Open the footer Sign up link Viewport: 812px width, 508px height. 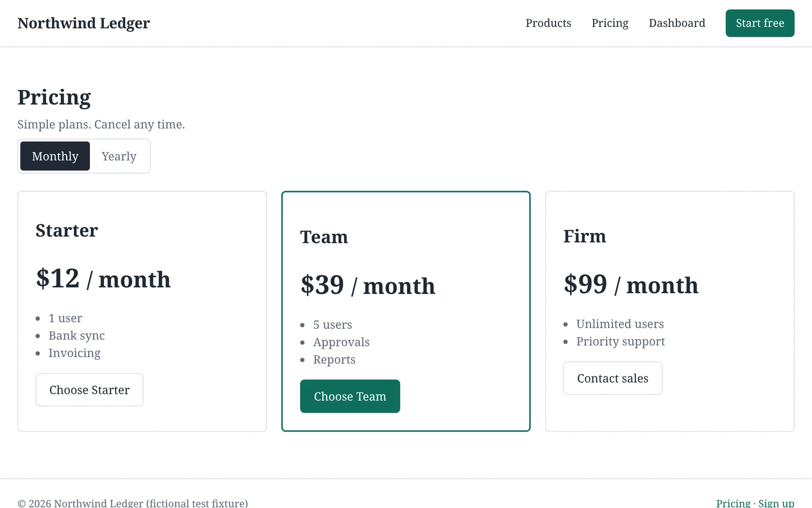click(x=776, y=503)
